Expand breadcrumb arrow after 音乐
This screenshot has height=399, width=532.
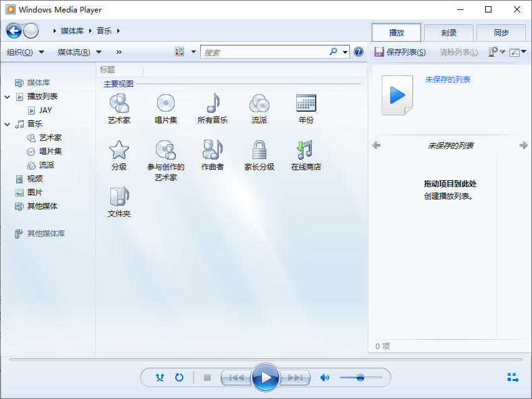118,31
